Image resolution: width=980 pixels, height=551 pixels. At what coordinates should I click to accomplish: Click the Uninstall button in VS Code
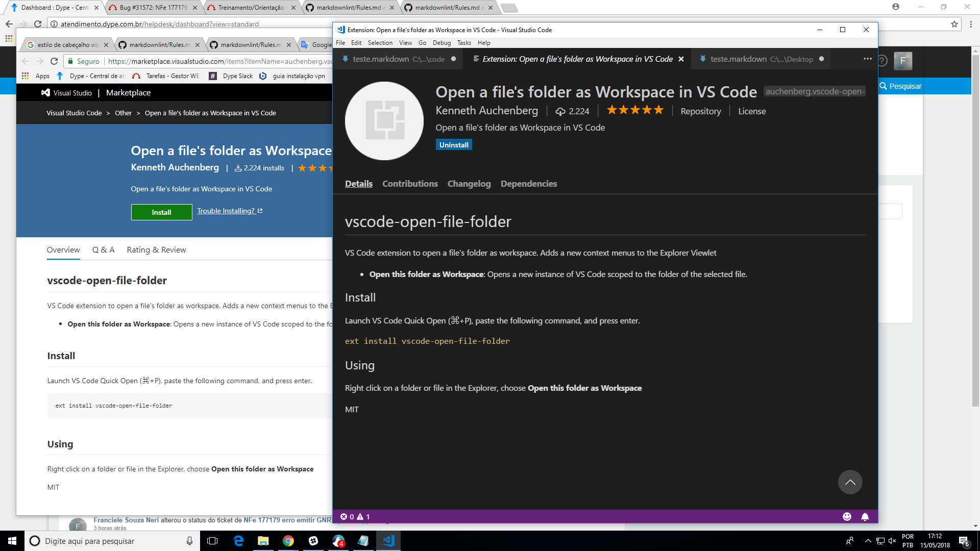[x=454, y=145]
